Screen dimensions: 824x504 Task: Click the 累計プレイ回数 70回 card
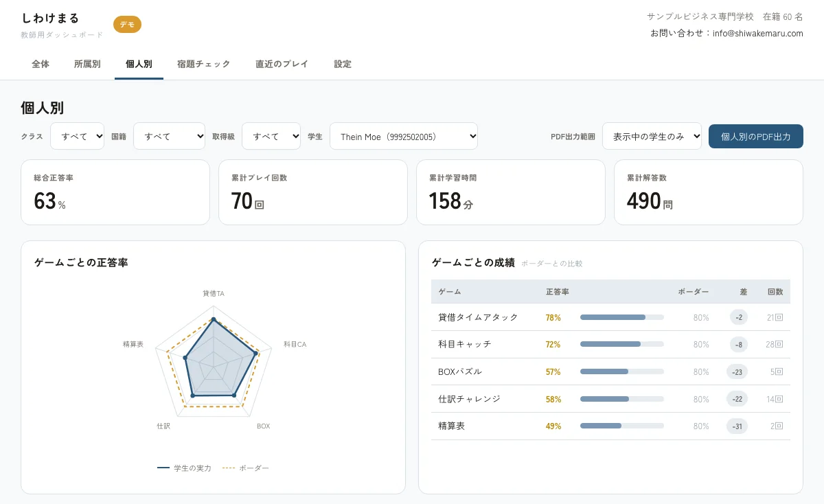click(313, 192)
